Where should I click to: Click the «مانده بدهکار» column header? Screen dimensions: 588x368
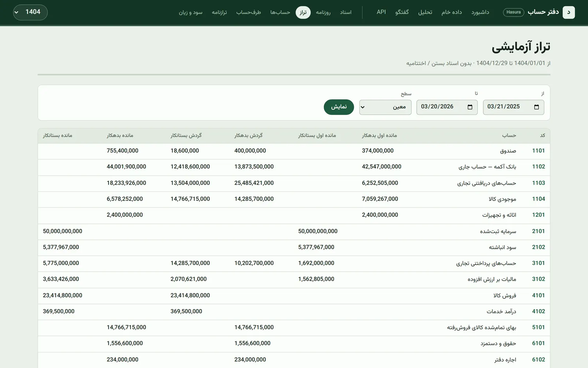pyautogui.click(x=120, y=135)
